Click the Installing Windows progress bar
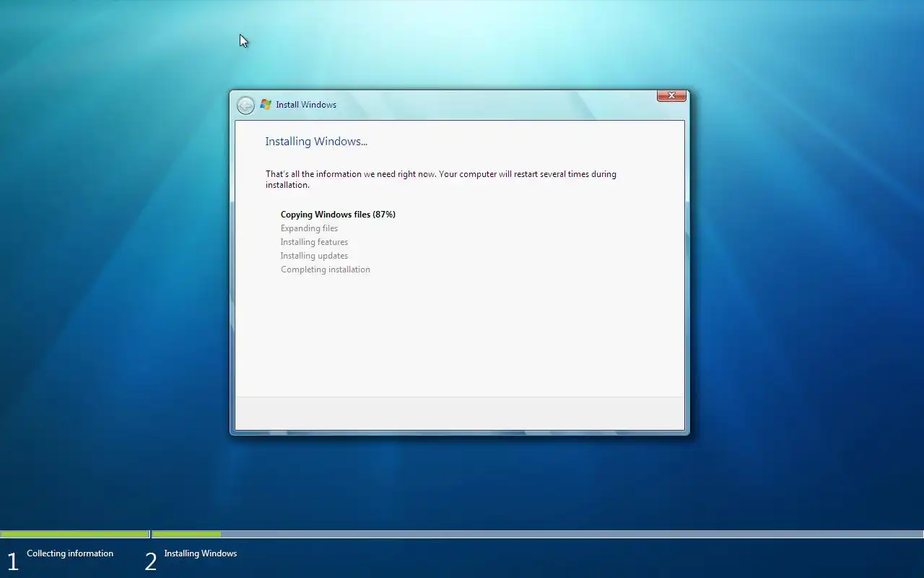This screenshot has width=924, height=578. coord(538,535)
